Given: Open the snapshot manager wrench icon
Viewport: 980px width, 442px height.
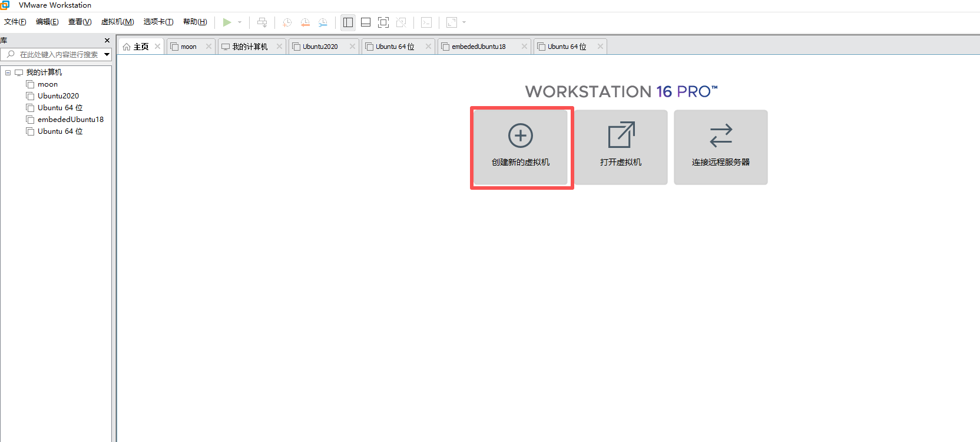Looking at the screenshot, I should (x=323, y=22).
